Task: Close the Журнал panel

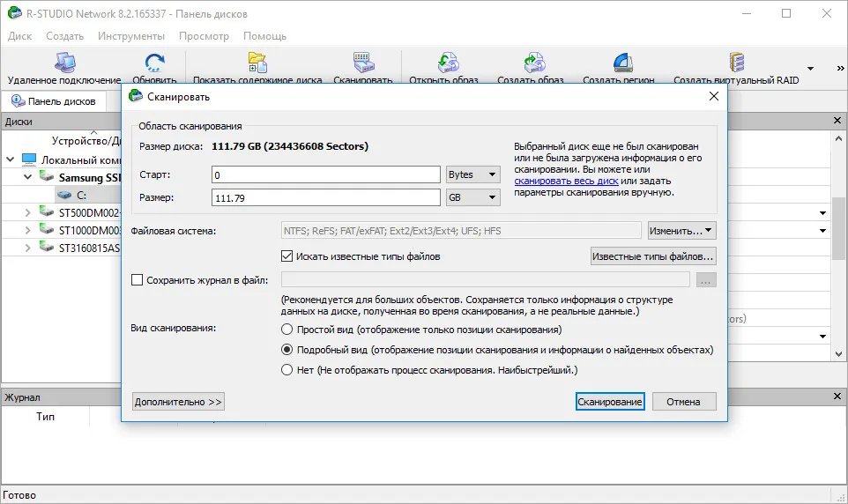Action: pyautogui.click(x=837, y=397)
